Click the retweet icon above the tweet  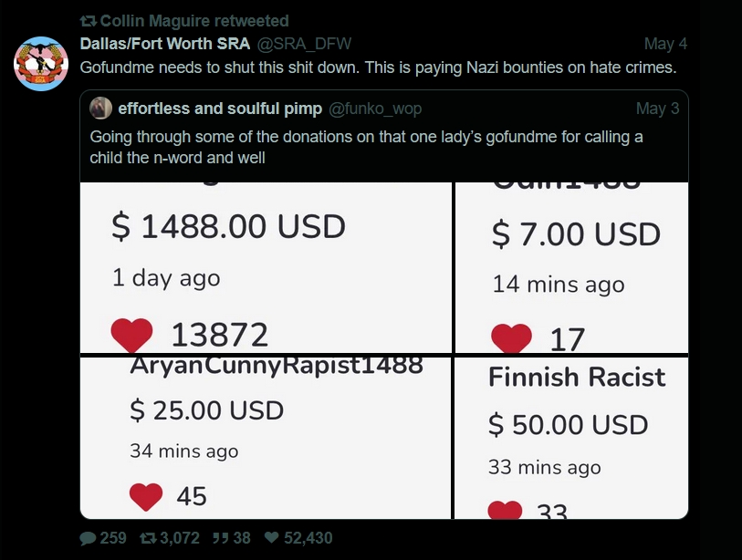point(89,21)
